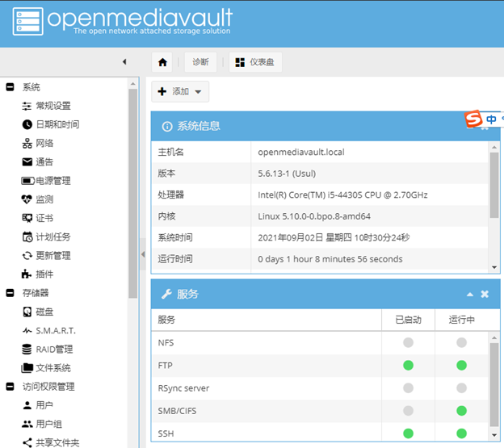The image size is (504, 448).
Task: Click the version 5.6.13-1 (Usul) value
Action: point(287,174)
